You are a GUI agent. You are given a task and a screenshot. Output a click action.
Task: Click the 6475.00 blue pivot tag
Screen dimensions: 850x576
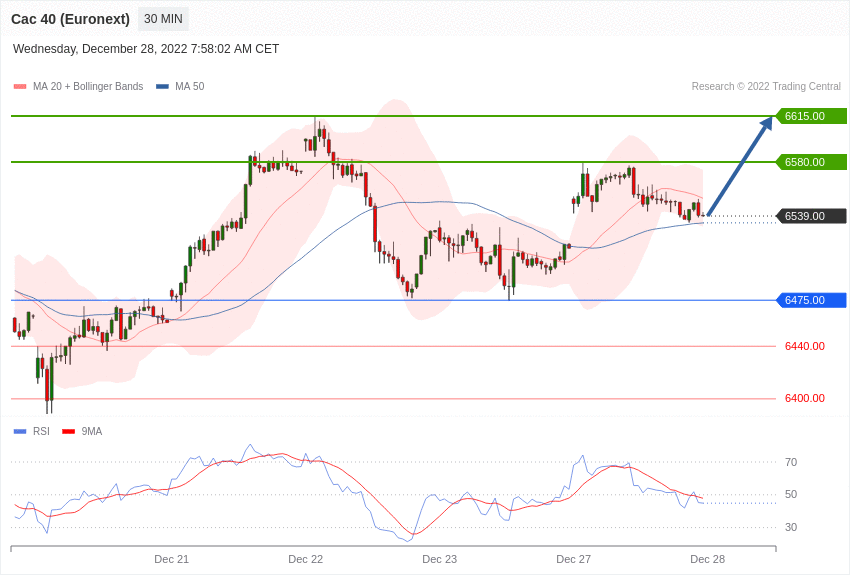pyautogui.click(x=811, y=300)
